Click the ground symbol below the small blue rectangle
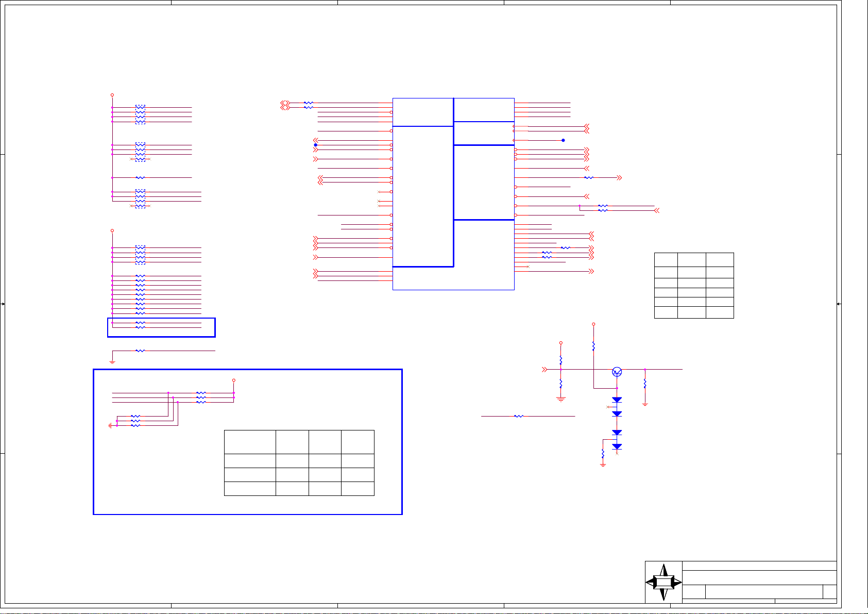This screenshot has height=614, width=868. pos(112,361)
